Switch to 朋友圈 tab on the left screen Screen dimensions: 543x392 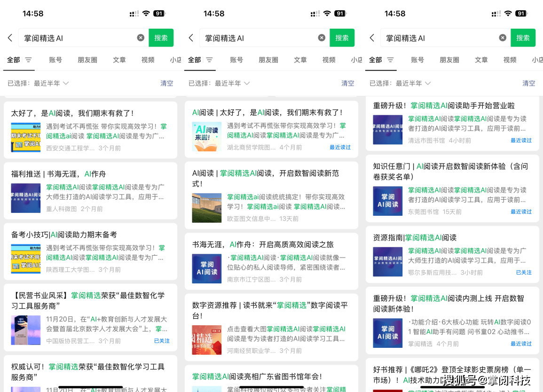tap(87, 60)
